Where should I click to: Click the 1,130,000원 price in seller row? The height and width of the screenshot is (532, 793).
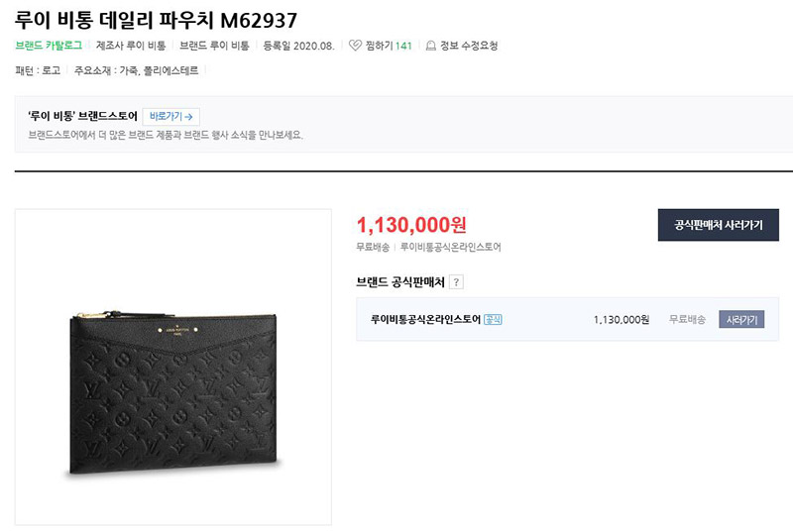pos(622,319)
